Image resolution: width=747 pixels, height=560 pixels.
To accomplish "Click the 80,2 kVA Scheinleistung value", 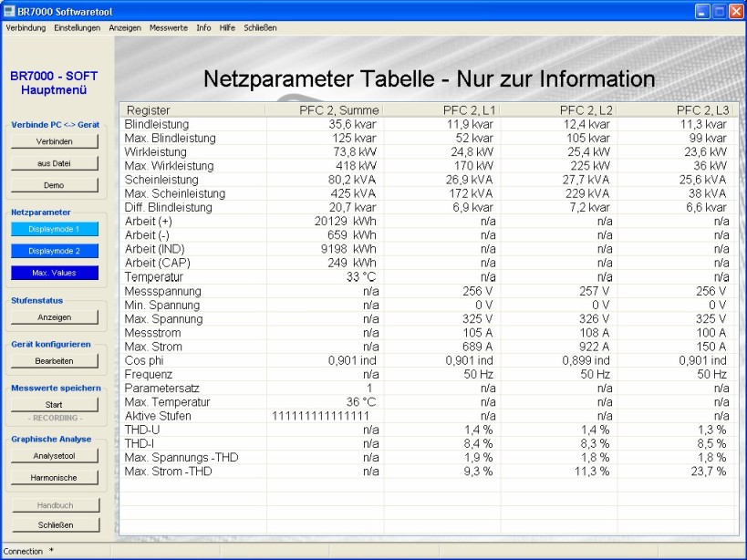I will pyautogui.click(x=352, y=180).
